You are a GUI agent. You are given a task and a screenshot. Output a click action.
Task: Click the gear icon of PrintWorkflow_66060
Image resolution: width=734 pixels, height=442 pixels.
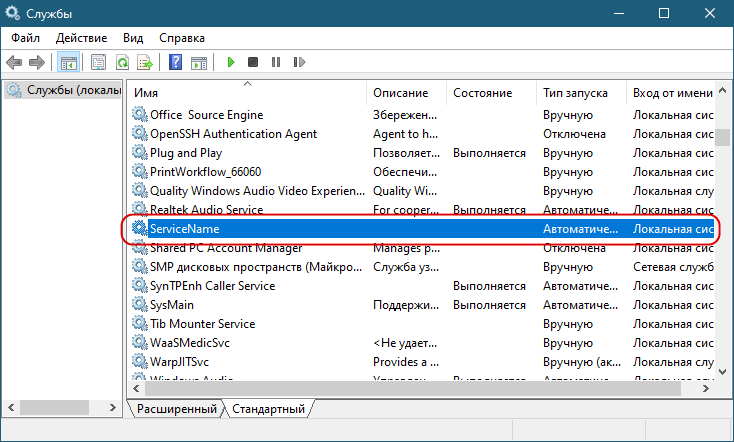139,171
